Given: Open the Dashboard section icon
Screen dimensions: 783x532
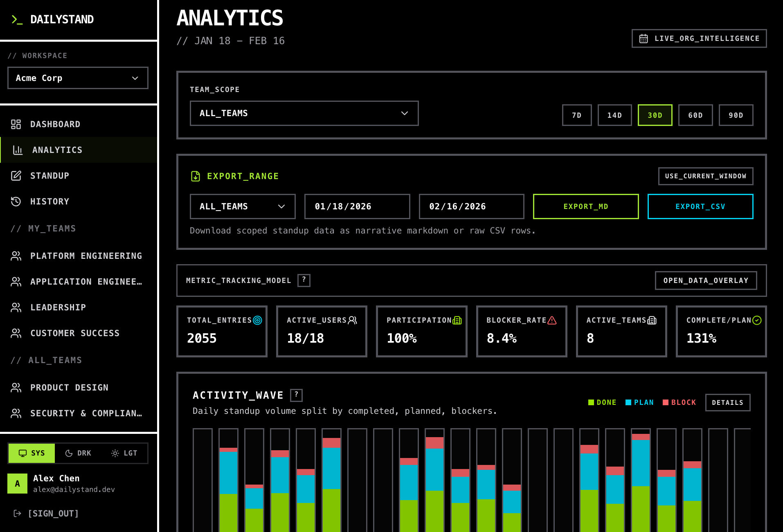Looking at the screenshot, I should click(16, 124).
